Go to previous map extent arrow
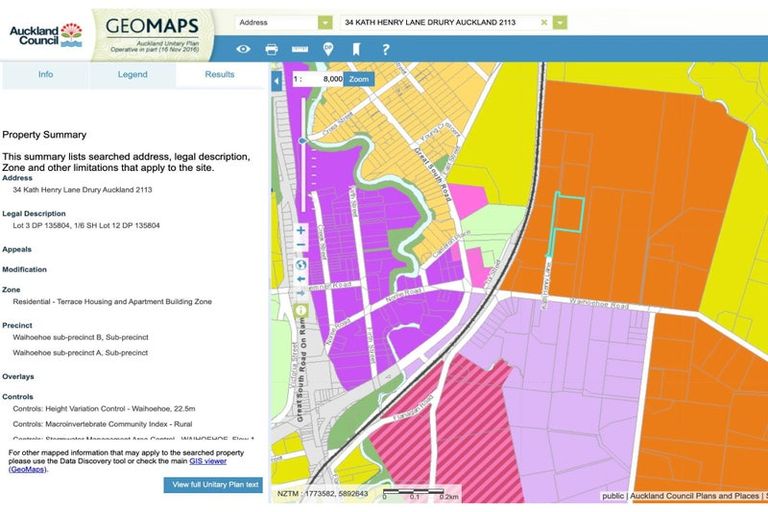Viewport: 768px width, 512px height. point(300,280)
